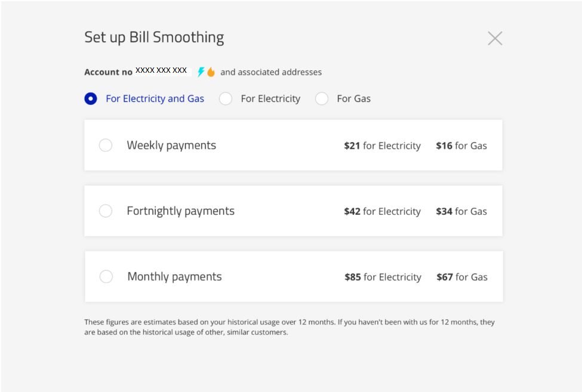Select the Weekly payments radio button
Image resolution: width=582 pixels, height=392 pixels.
[106, 146]
